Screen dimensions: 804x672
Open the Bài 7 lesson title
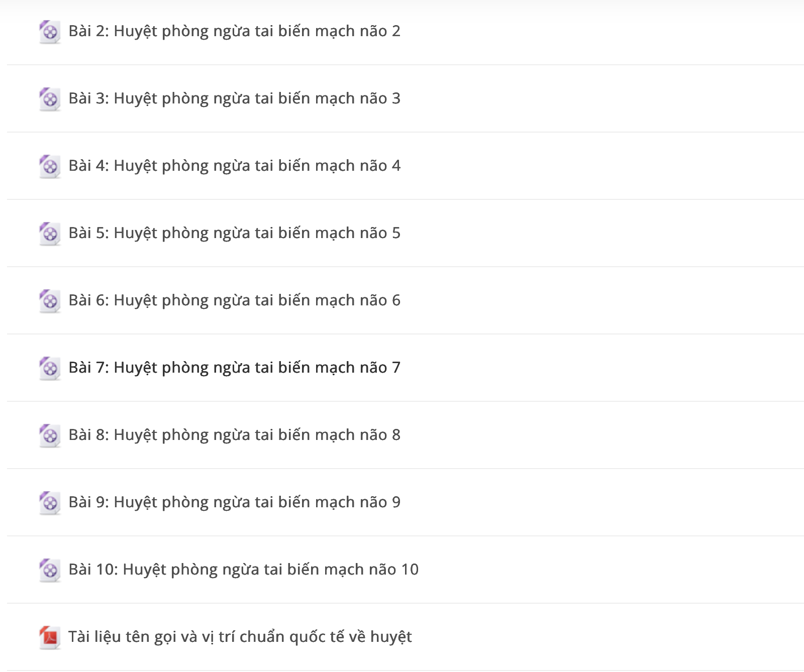[x=235, y=368]
